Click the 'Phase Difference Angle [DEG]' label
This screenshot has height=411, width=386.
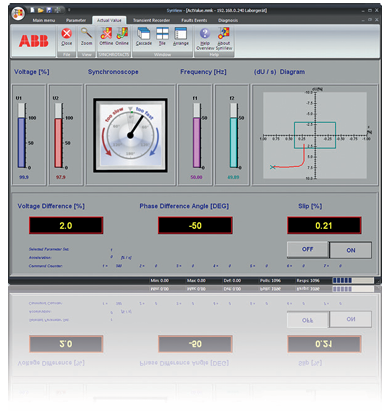[184, 206]
